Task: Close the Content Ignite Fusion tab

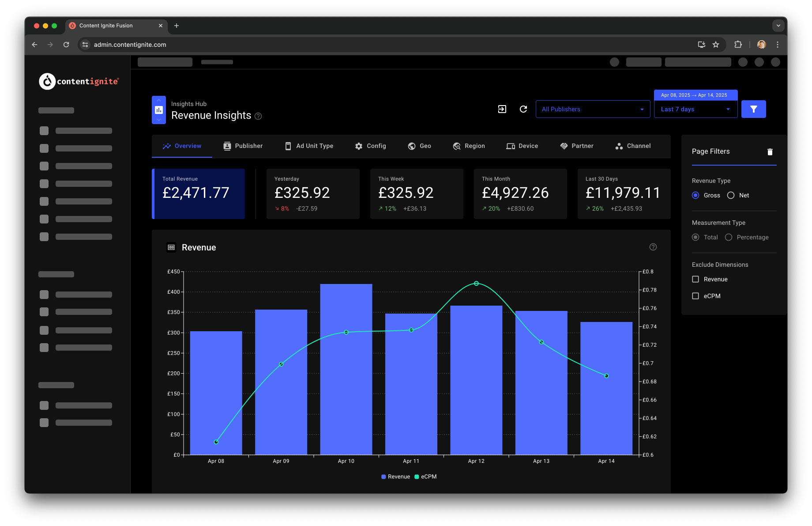Action: coord(161,26)
